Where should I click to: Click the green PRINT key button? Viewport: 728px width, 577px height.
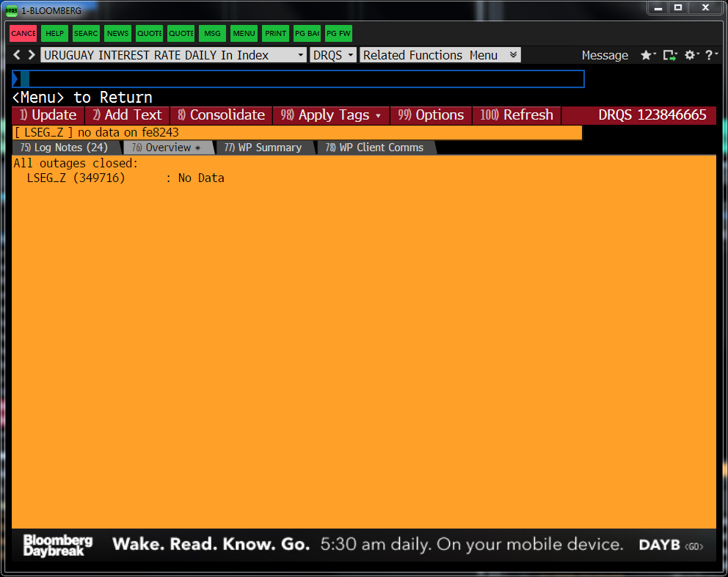click(275, 34)
